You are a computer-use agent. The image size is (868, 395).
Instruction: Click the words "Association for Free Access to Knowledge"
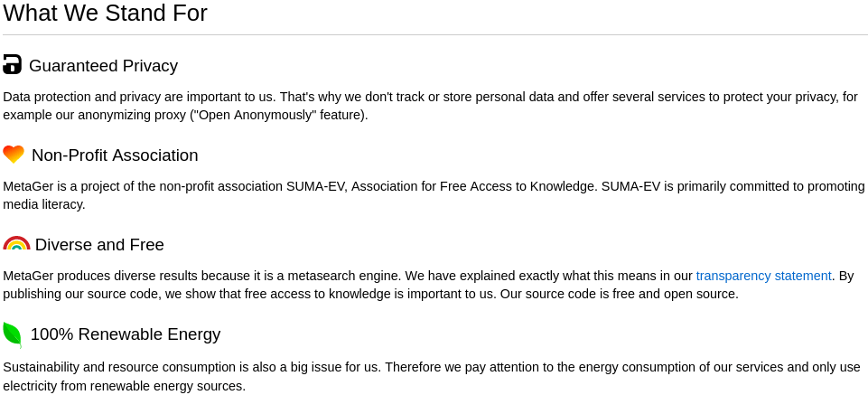[x=472, y=186]
